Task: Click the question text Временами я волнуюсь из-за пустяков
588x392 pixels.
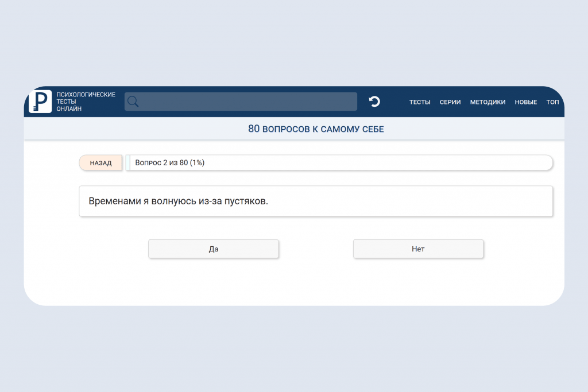Action: [179, 201]
